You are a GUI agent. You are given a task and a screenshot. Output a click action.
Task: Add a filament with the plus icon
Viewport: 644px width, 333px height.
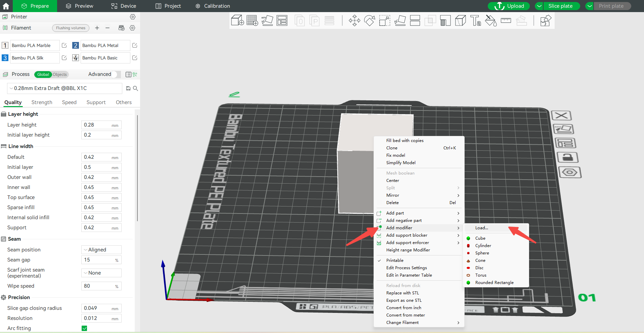point(97,28)
